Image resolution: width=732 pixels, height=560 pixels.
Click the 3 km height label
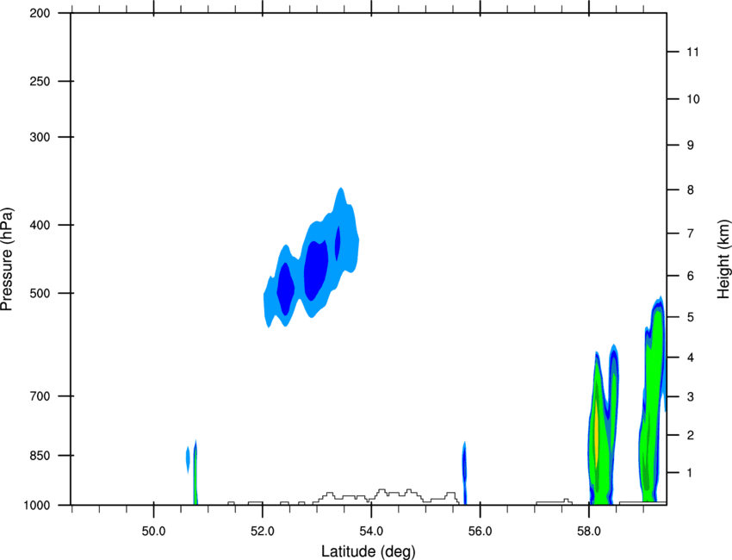[x=691, y=397]
